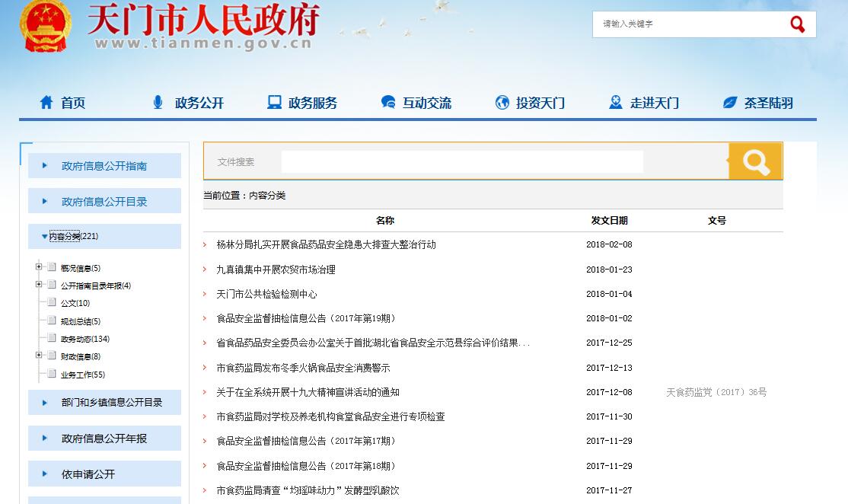This screenshot has height=504, width=848.
Task: Click the globe icon beside 投资天门
Action: tap(502, 102)
